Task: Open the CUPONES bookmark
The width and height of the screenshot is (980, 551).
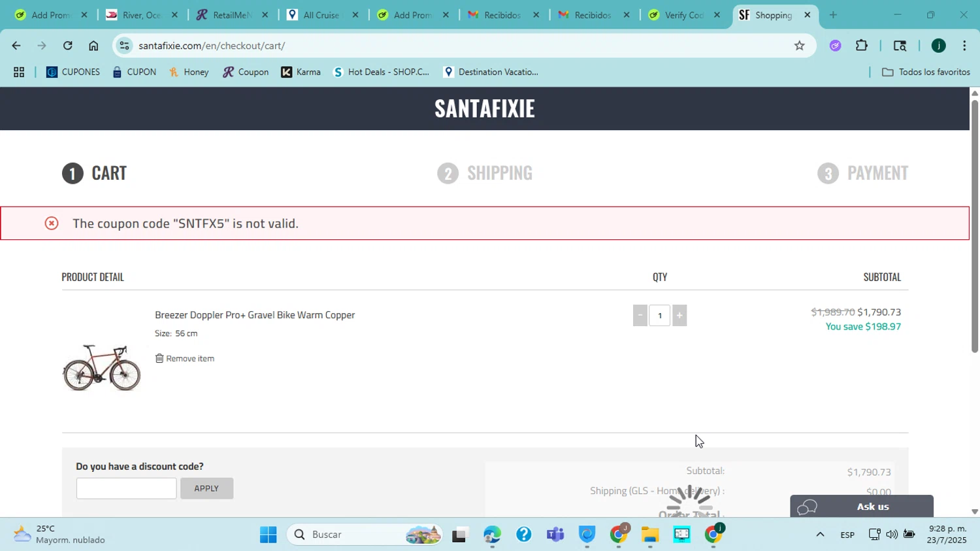Action: coord(73,73)
